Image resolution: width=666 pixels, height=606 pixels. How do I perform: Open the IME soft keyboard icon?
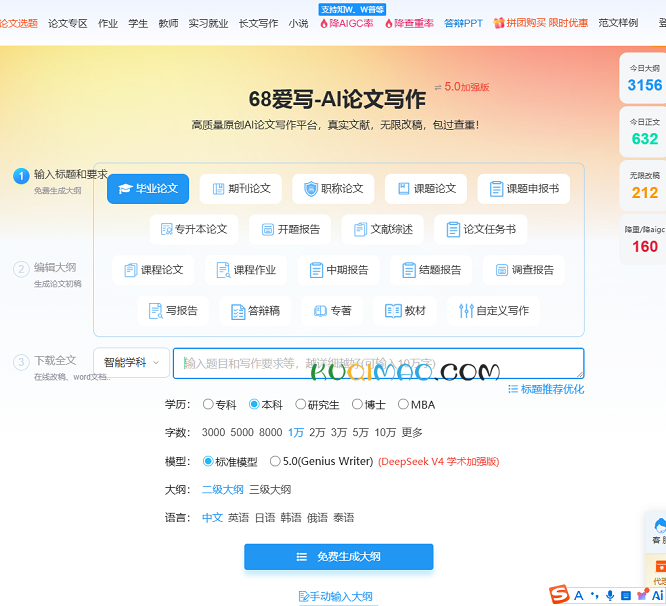[x=626, y=595]
